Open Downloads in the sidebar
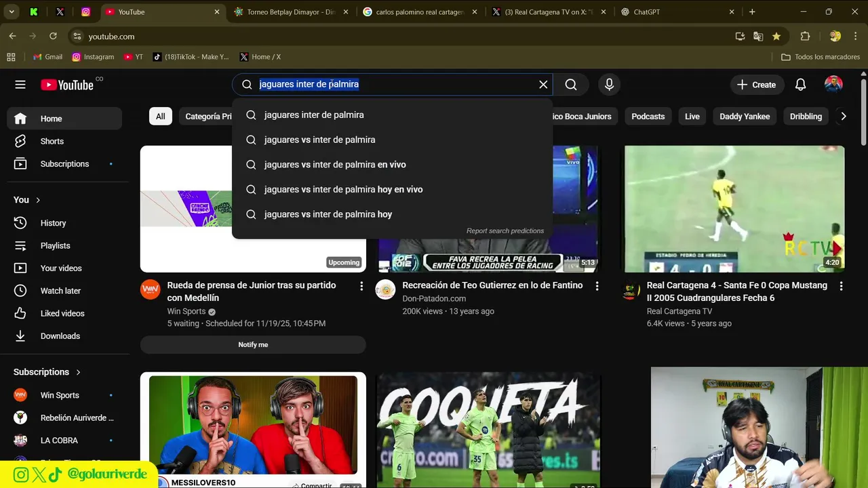Screen dimensions: 868x488 [x=64, y=336]
